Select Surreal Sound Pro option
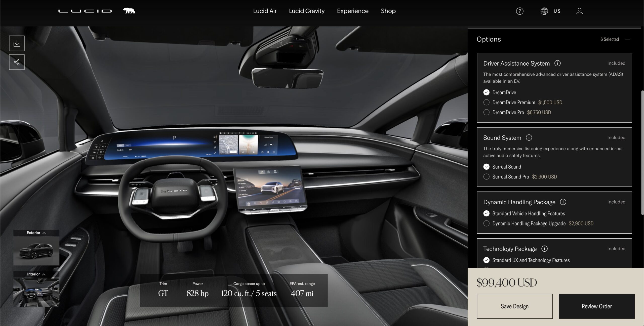 (486, 177)
